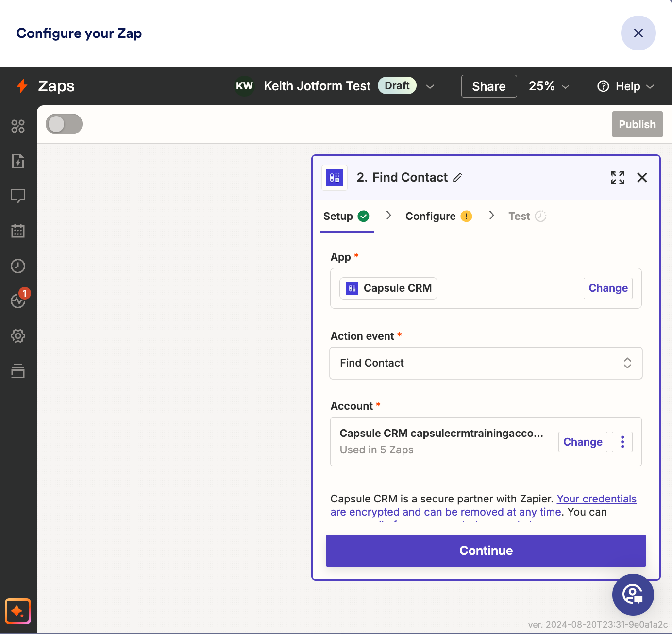Close the Configure your Zap dialog
The image size is (672, 634).
click(638, 33)
